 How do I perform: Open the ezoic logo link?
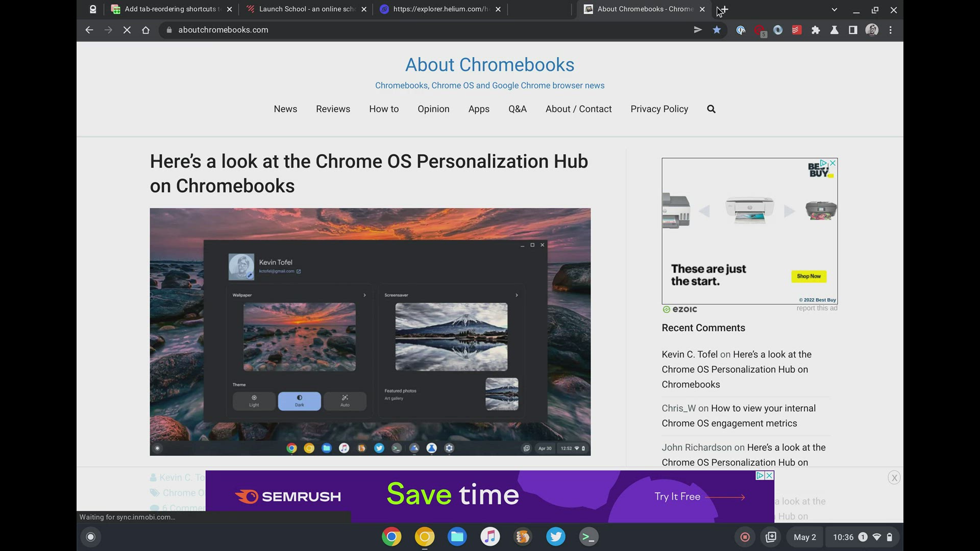(x=680, y=309)
